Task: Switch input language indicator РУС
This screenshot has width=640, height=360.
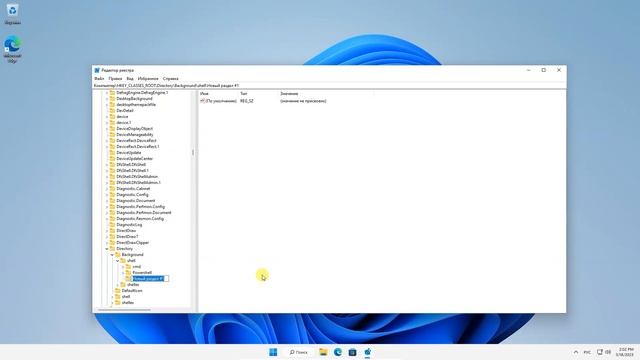Action: [587, 352]
